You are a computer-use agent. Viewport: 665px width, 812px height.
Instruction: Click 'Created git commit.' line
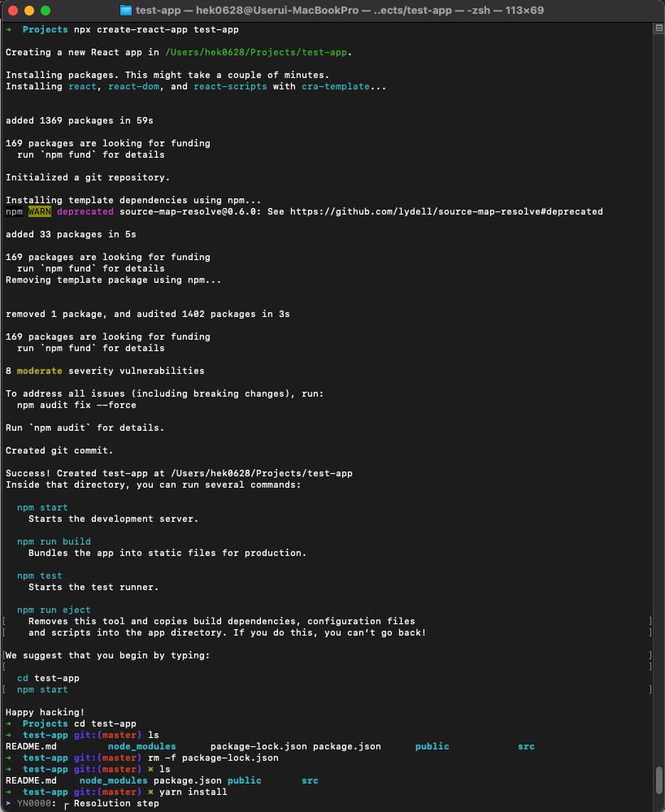coord(59,450)
